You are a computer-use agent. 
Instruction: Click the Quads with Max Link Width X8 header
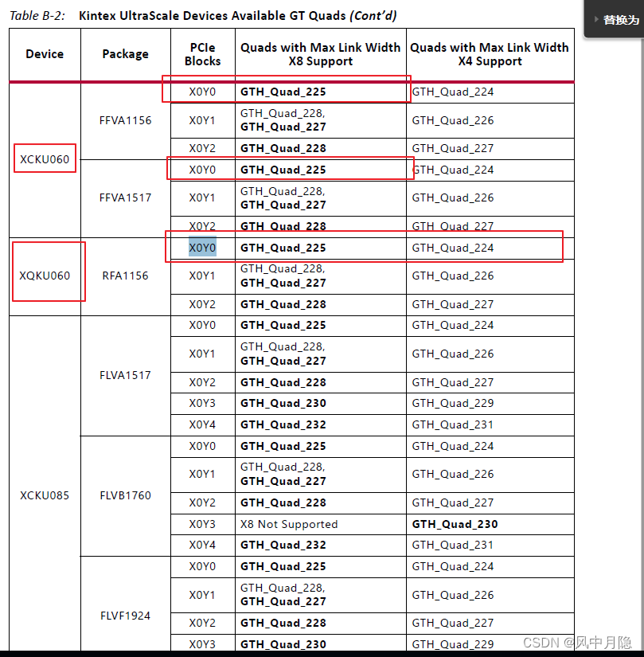click(x=321, y=54)
